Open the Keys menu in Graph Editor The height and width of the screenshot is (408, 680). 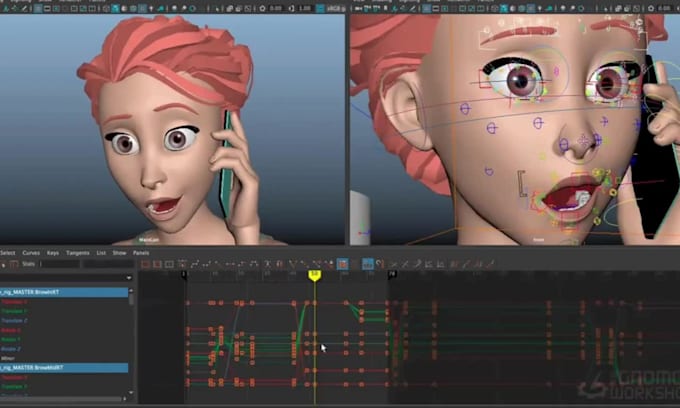53,253
